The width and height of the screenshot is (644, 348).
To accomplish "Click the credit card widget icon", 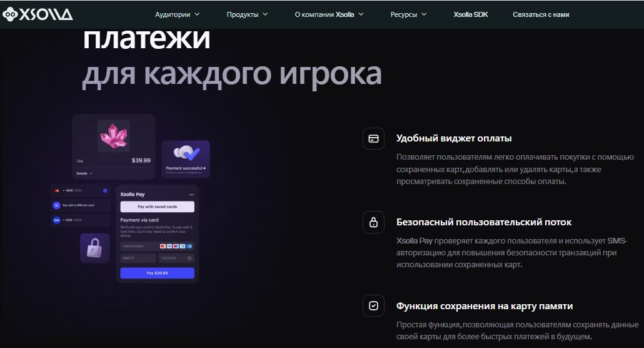I will pos(373,138).
